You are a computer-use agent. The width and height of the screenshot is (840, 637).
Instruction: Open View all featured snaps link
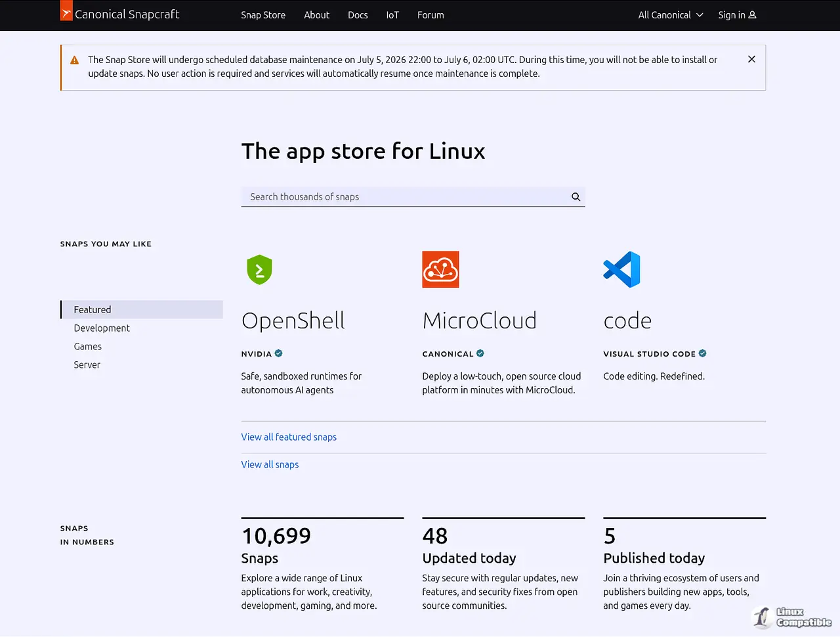tap(289, 437)
